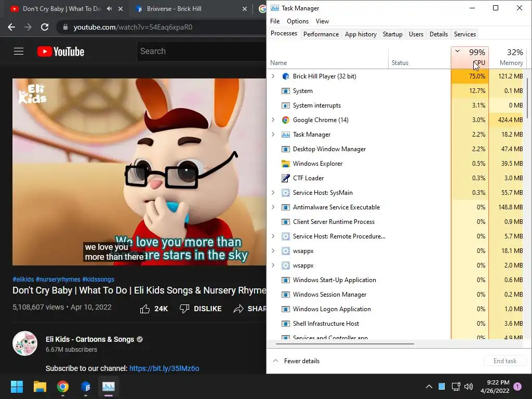
Task: Click the Windows Explorer folder icon in process list
Action: tap(286, 164)
